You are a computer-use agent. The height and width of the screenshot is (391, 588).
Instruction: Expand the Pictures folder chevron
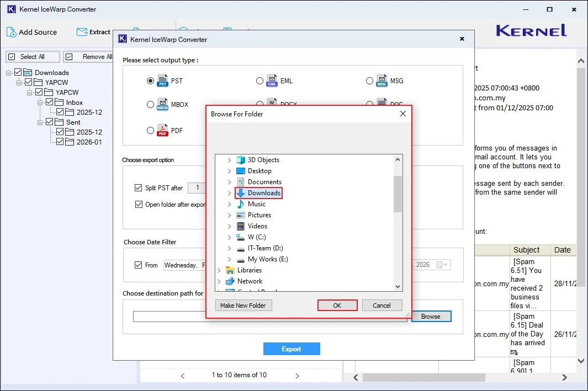point(230,215)
